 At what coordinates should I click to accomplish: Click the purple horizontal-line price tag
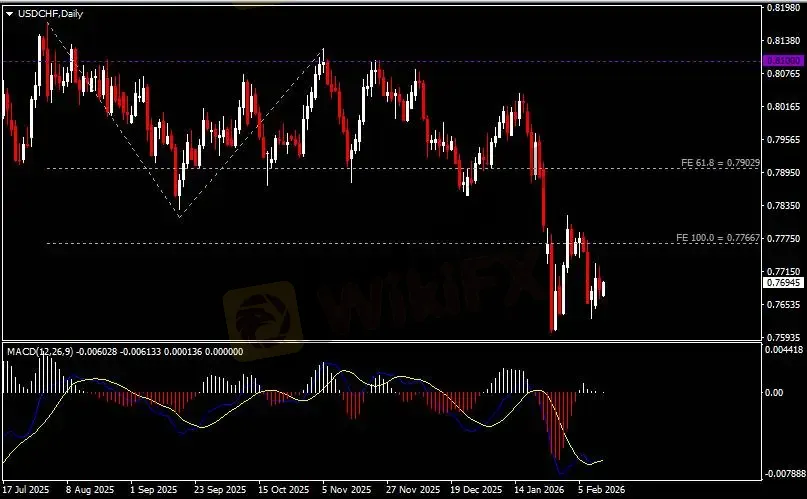coord(783,61)
